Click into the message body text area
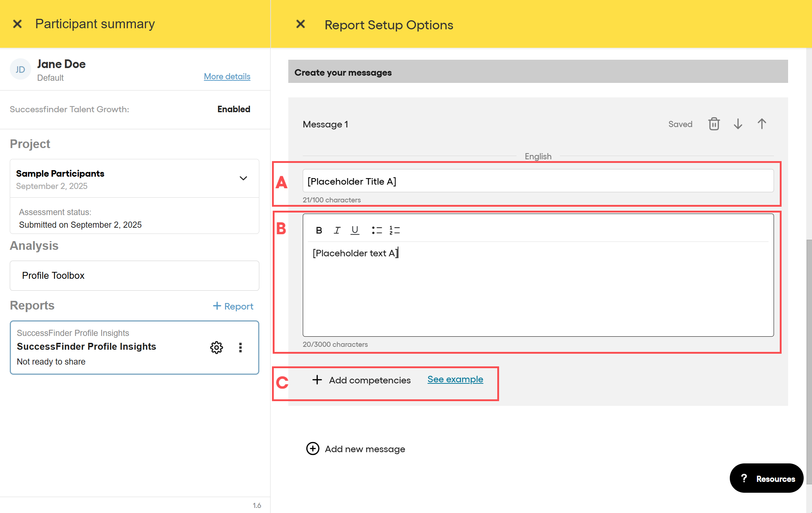Viewport: 812px width, 513px height. 538,290
